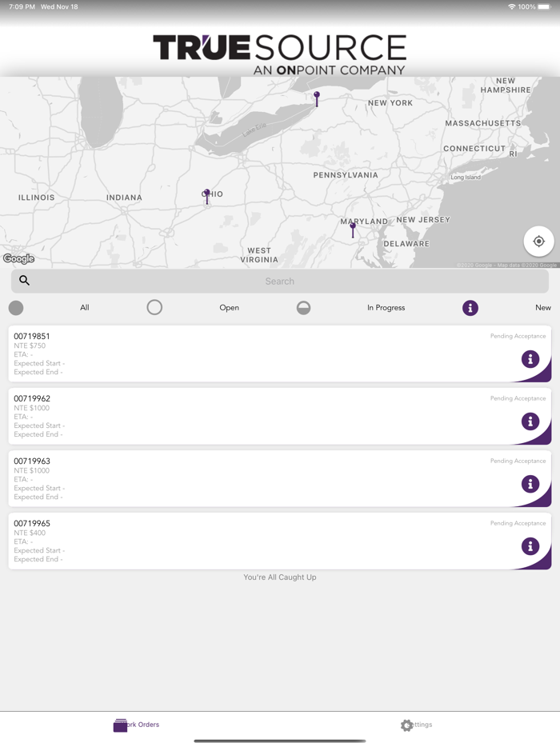
Task: Open work order number 00719963
Action: tap(32, 461)
